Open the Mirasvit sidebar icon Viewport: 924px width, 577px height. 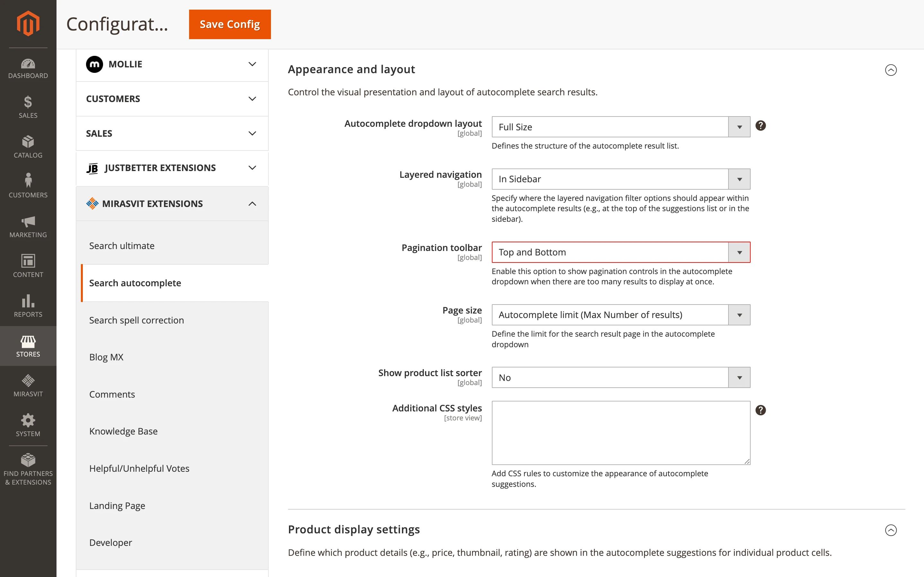[28, 385]
